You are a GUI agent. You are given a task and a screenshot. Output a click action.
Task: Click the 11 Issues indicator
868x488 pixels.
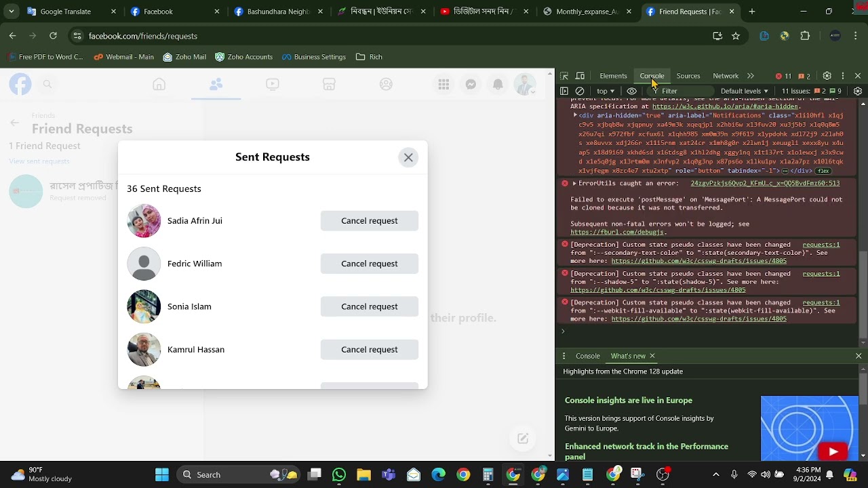coord(812,91)
